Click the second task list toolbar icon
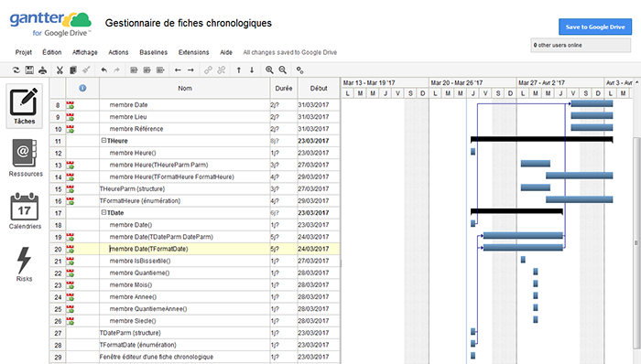The height and width of the screenshot is (364, 641). 147,70
